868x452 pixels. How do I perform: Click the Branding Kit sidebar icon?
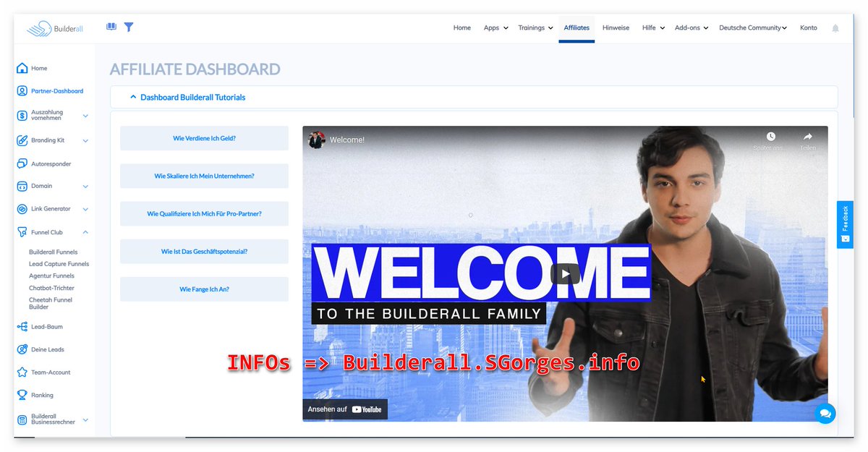(x=22, y=140)
